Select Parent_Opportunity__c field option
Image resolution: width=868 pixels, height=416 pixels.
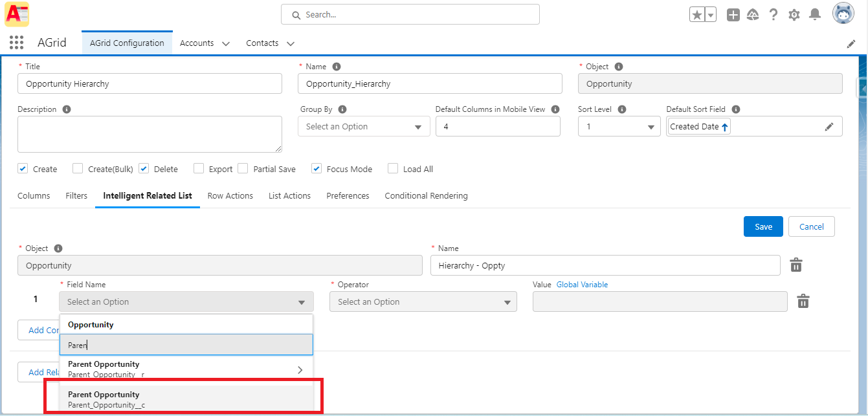[x=186, y=399]
